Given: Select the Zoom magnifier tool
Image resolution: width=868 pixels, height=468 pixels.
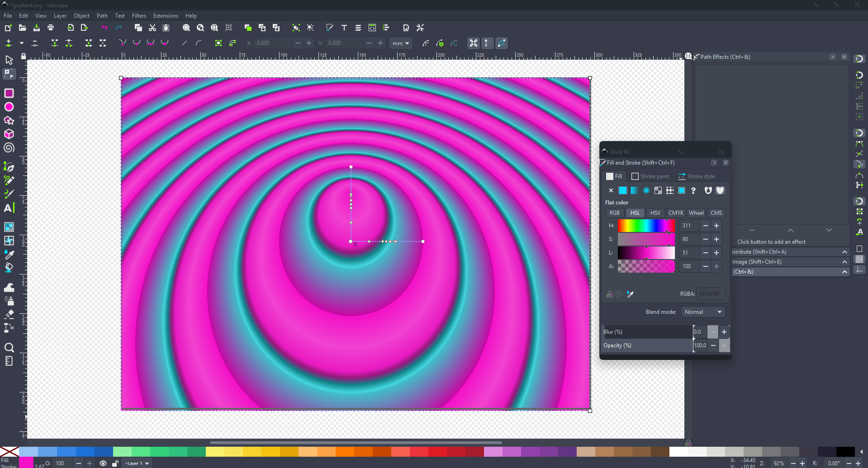Looking at the screenshot, I should tap(9, 347).
